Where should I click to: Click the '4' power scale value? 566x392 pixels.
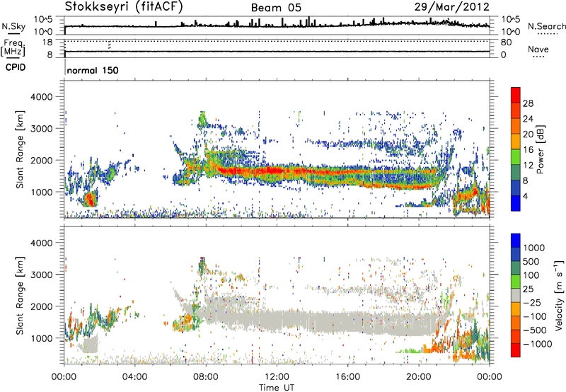pos(525,196)
